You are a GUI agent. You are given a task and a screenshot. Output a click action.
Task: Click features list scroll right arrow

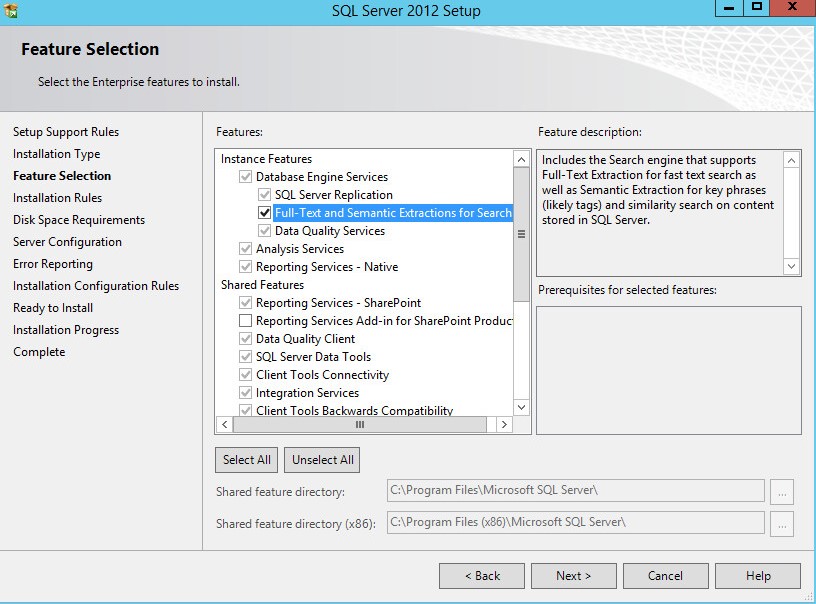point(504,425)
